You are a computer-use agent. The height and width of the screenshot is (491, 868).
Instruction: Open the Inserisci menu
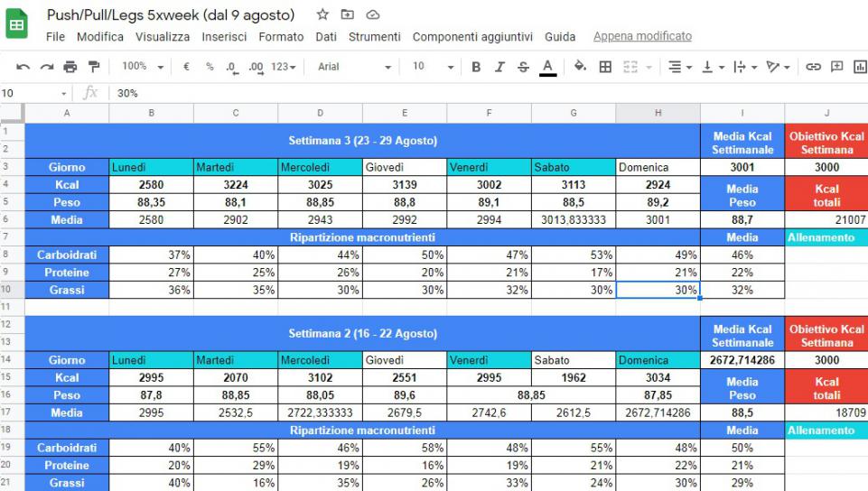click(224, 37)
